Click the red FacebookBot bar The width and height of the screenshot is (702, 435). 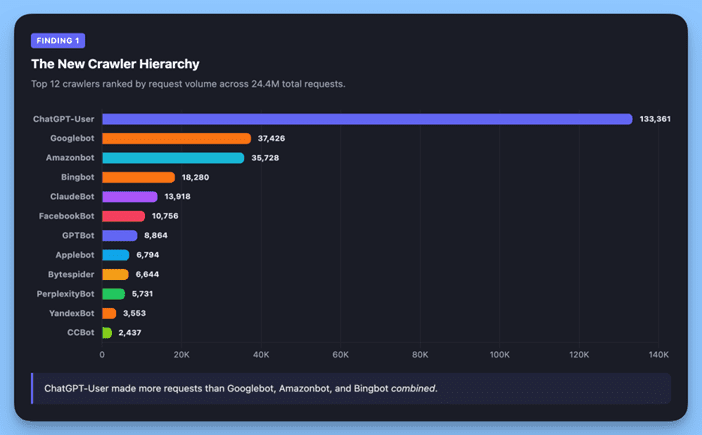coord(123,216)
